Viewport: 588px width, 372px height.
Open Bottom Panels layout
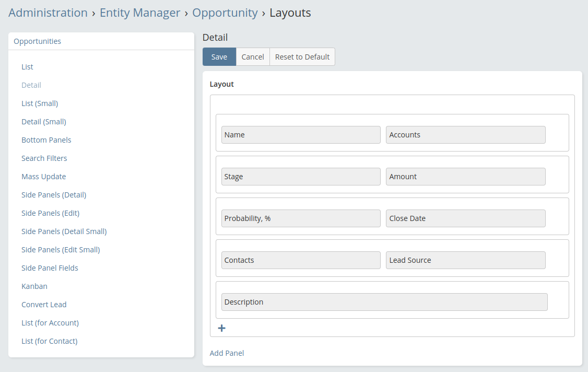(x=46, y=140)
